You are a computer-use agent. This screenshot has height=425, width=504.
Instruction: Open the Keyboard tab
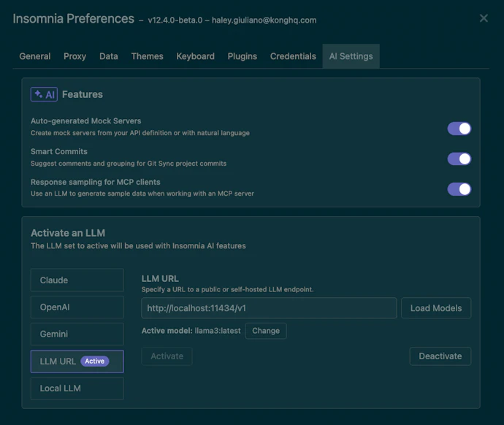pos(195,56)
